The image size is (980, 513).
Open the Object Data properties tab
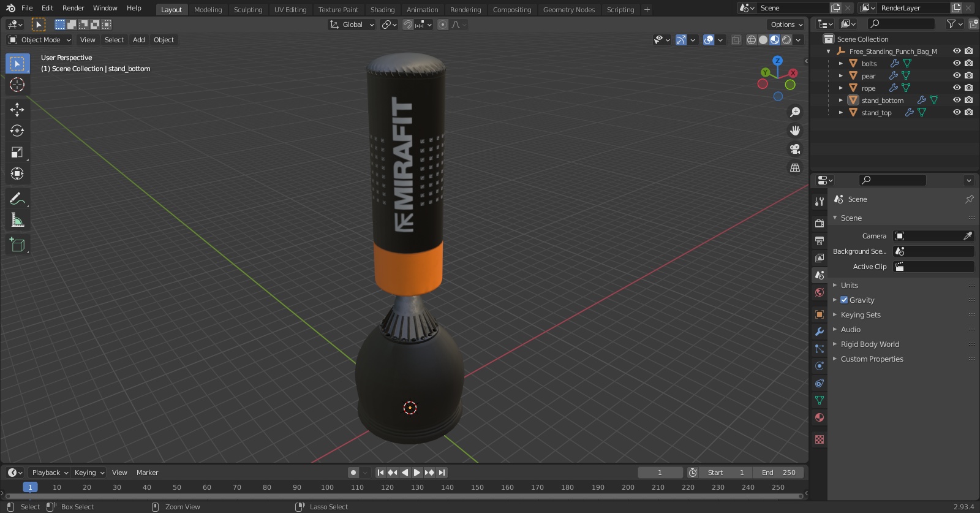[820, 400]
